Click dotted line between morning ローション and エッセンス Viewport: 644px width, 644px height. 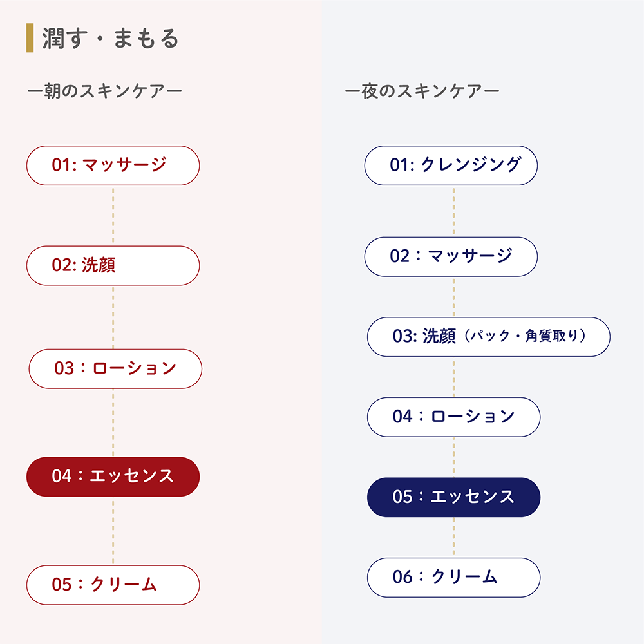point(113,423)
